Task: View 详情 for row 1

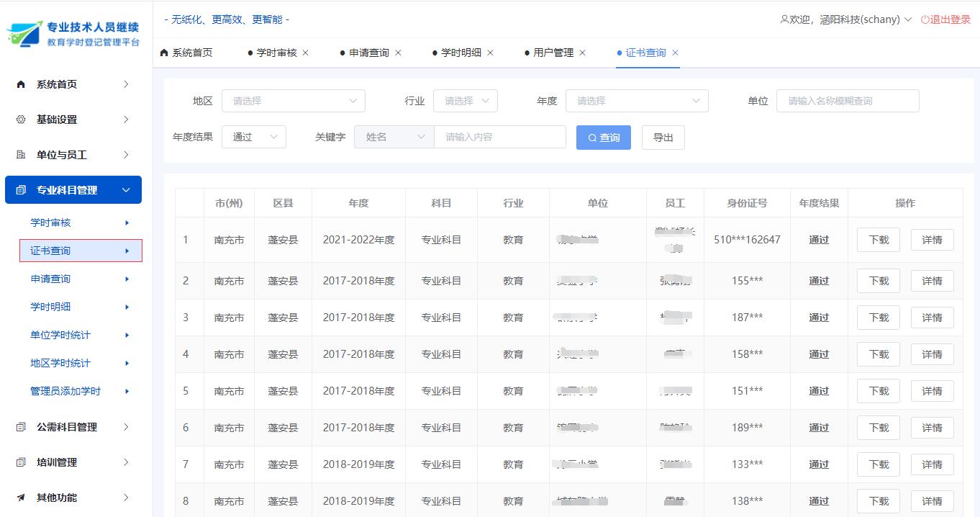Action: pos(933,240)
